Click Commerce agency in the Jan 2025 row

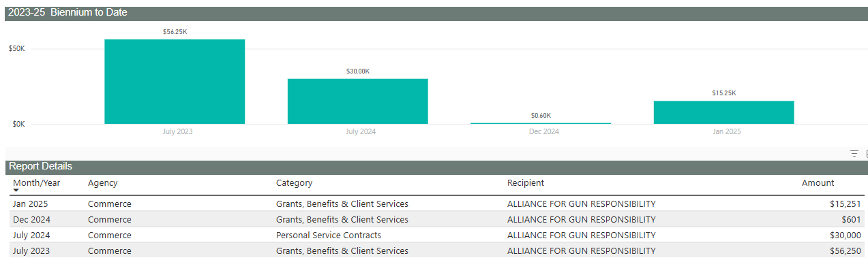[x=110, y=204]
